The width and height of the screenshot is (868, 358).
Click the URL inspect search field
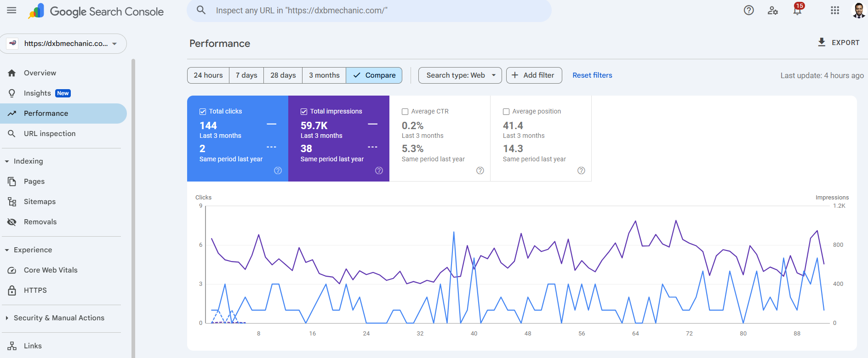coord(368,11)
